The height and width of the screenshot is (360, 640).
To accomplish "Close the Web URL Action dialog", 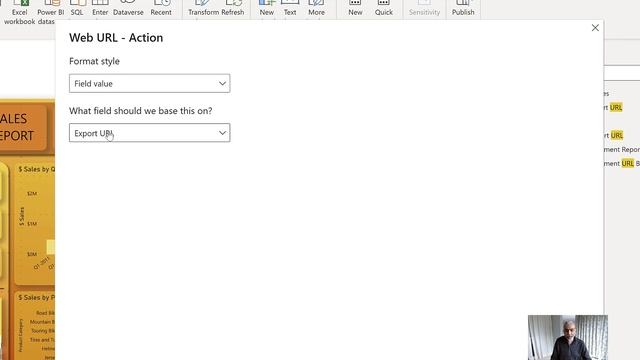I will (595, 28).
